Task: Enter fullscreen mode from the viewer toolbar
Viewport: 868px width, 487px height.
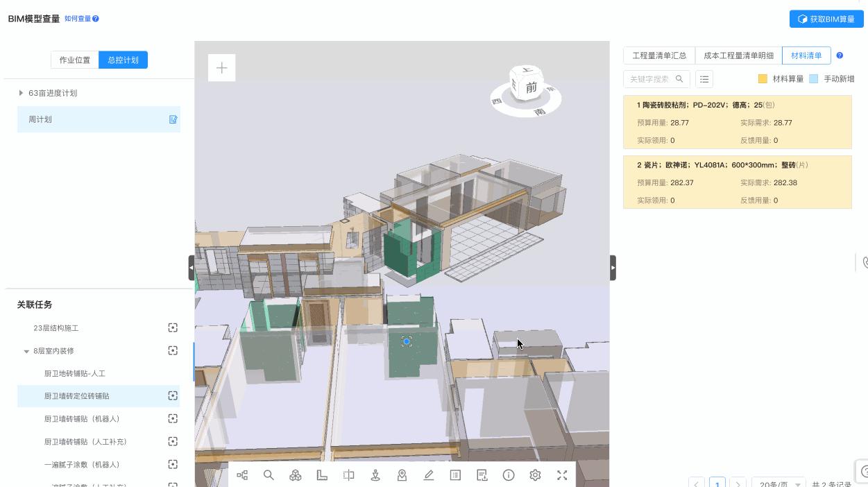Action: [562, 475]
